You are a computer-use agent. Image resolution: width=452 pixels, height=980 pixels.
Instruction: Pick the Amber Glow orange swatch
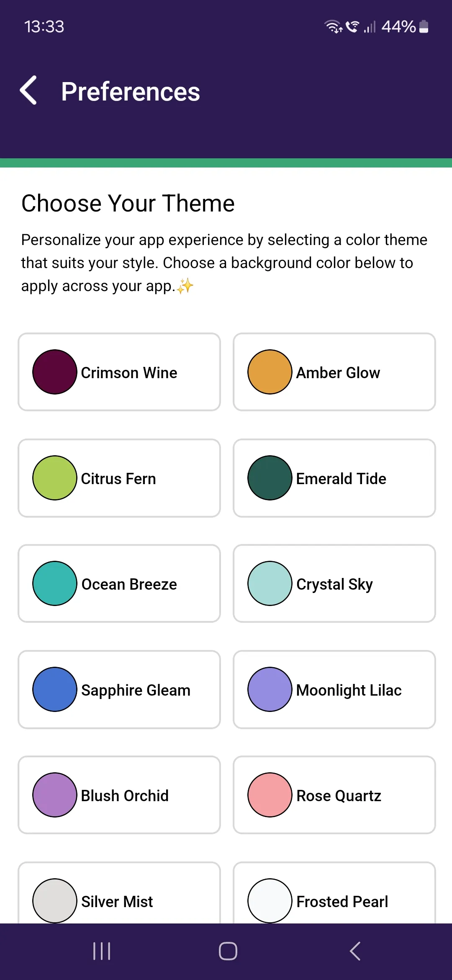click(x=270, y=372)
